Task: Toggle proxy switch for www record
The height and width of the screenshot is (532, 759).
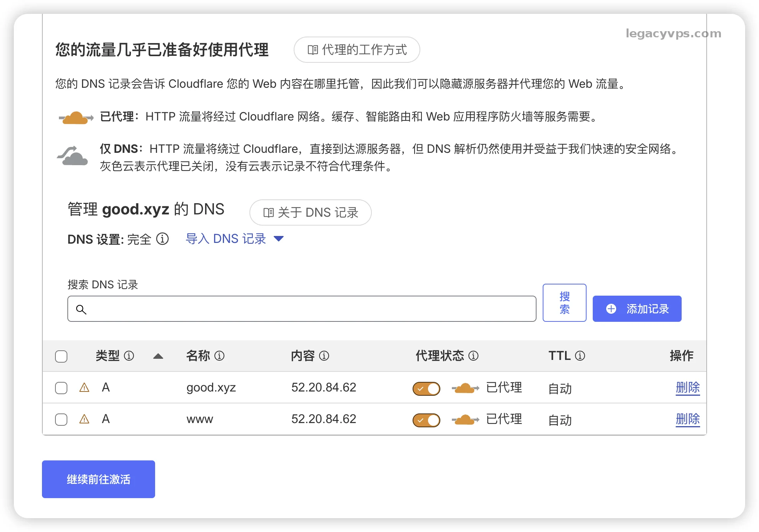Action: coord(426,420)
